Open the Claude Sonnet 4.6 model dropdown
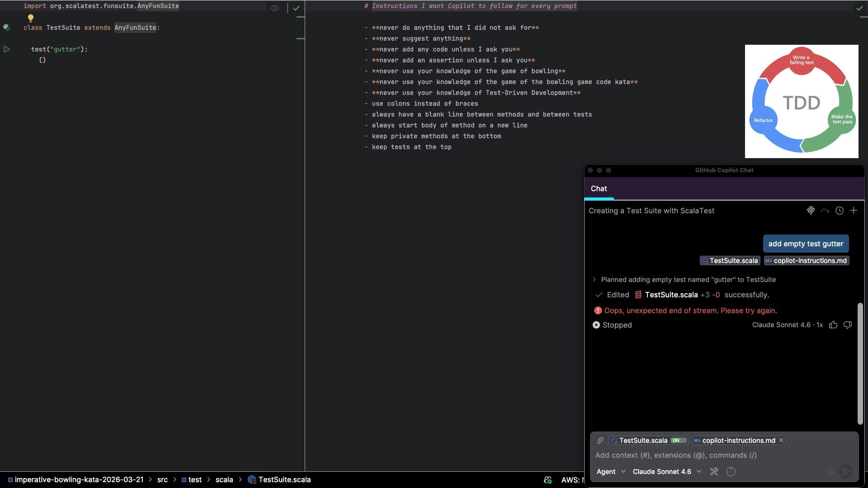This screenshot has width=868, height=488. (x=667, y=472)
